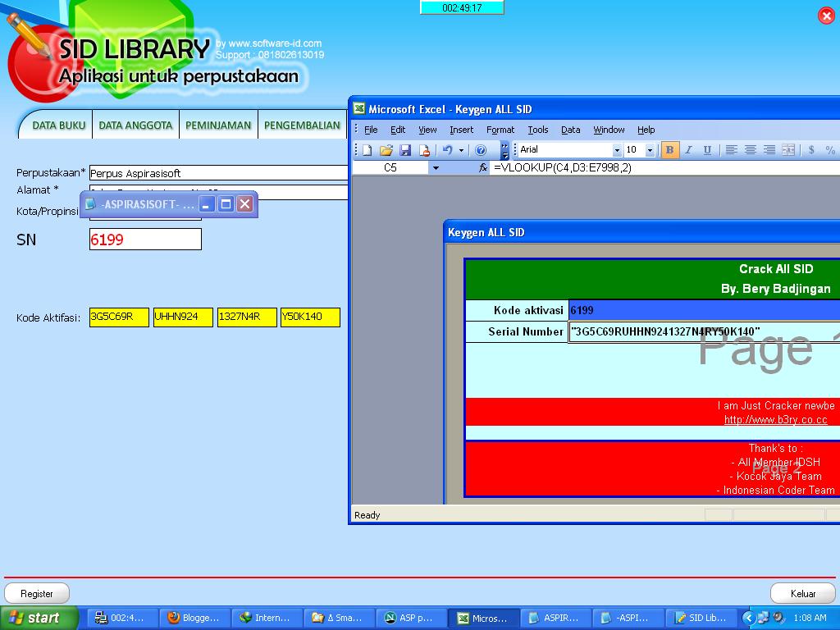Image resolution: width=840 pixels, height=630 pixels.
Task: Click the Keluar button
Action: point(802,594)
